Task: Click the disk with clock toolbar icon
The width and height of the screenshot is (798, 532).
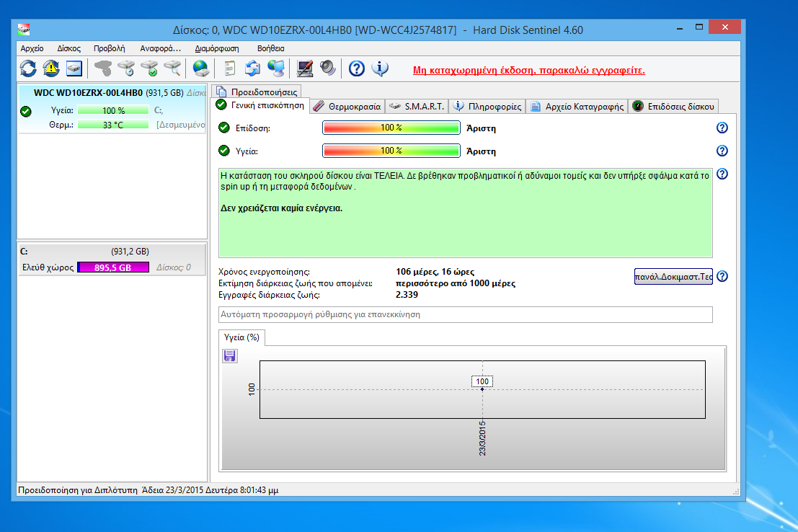Action: click(126, 68)
